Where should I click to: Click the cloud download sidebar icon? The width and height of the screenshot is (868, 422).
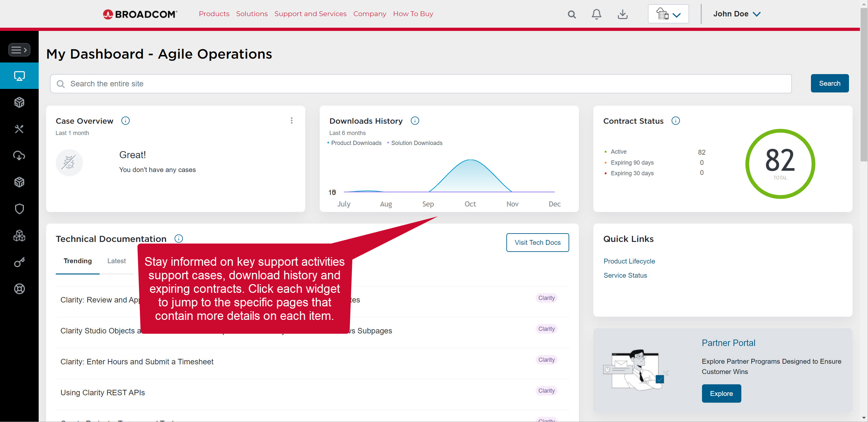coord(19,156)
